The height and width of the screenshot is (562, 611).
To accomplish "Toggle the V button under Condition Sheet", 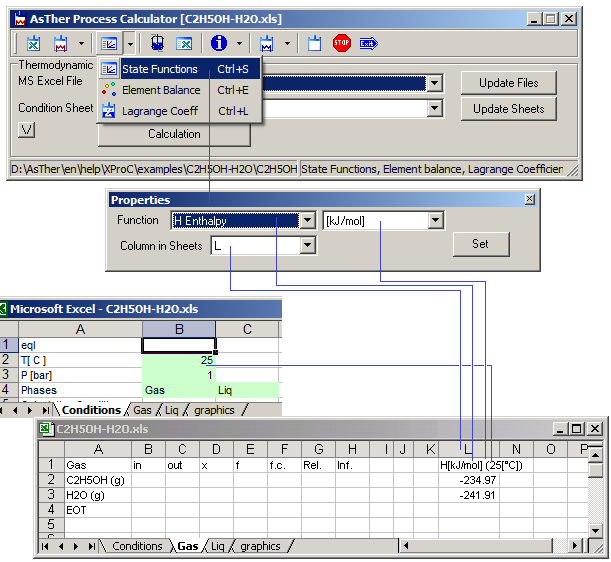I will [x=27, y=129].
